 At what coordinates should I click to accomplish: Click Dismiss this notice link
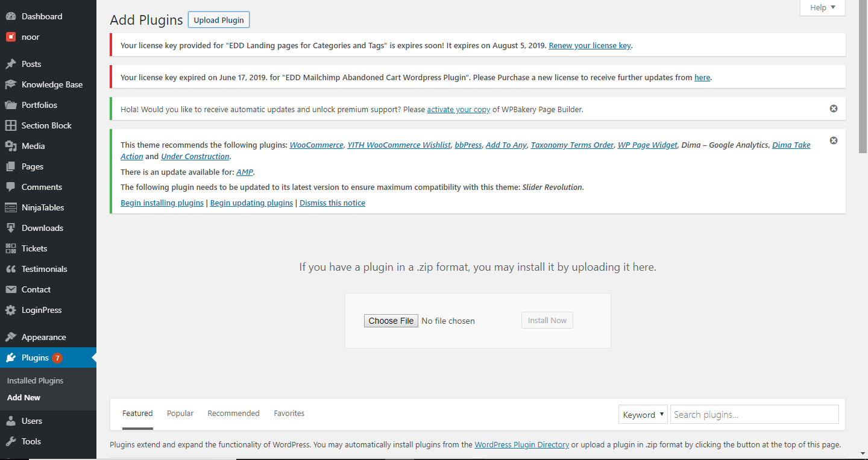click(332, 203)
